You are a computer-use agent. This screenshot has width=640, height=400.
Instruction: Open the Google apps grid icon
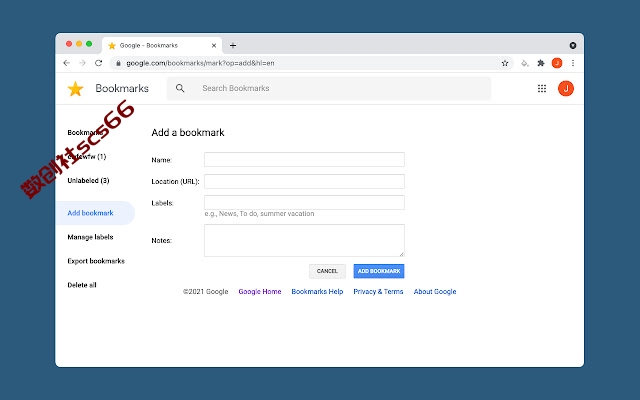tap(542, 89)
